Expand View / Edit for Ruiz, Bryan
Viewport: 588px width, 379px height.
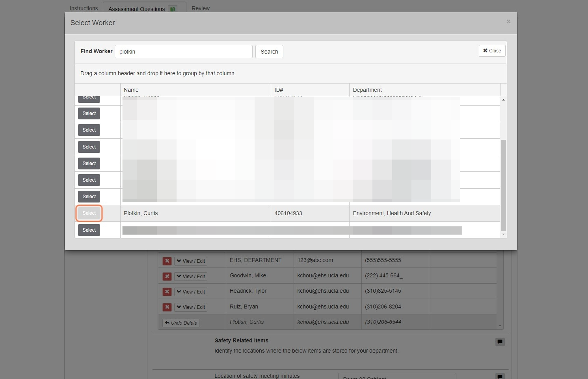191,307
